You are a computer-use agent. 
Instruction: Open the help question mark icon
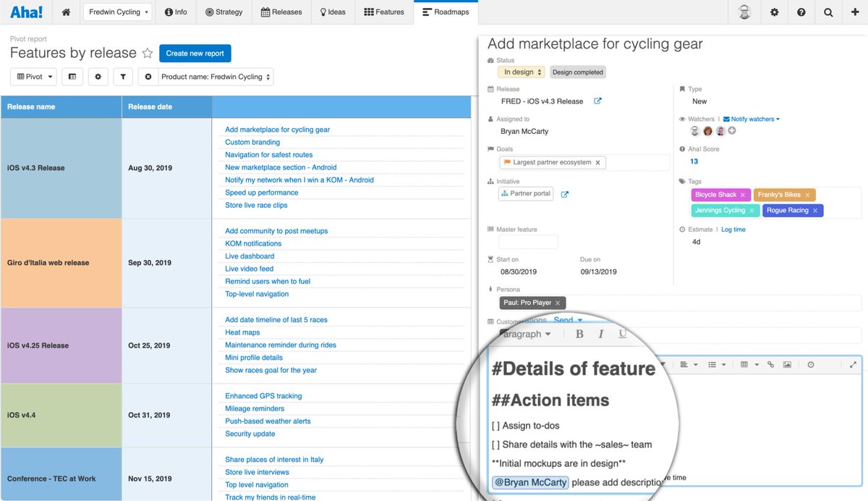pyautogui.click(x=801, y=12)
